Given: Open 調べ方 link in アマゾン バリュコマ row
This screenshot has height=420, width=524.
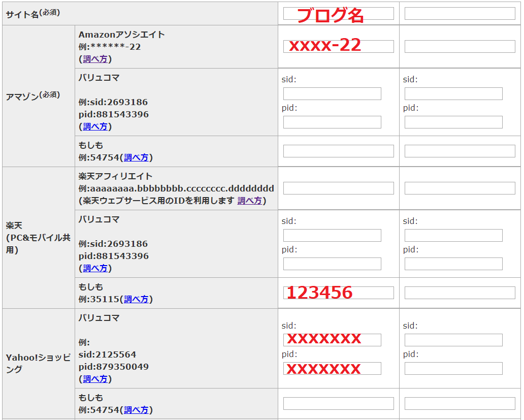Looking at the screenshot, I should pyautogui.click(x=95, y=126).
